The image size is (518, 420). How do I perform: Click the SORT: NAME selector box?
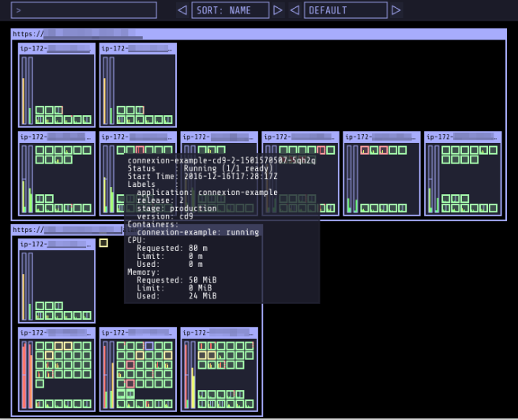231,10
